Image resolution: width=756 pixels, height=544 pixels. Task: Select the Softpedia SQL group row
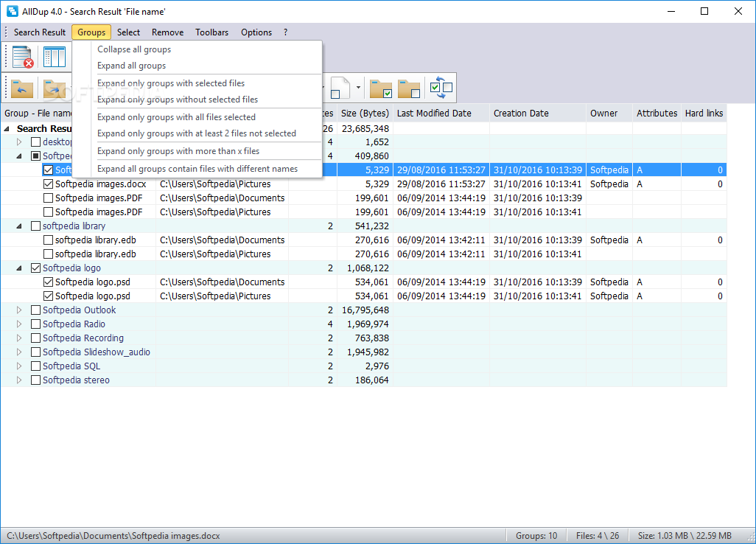point(364,366)
